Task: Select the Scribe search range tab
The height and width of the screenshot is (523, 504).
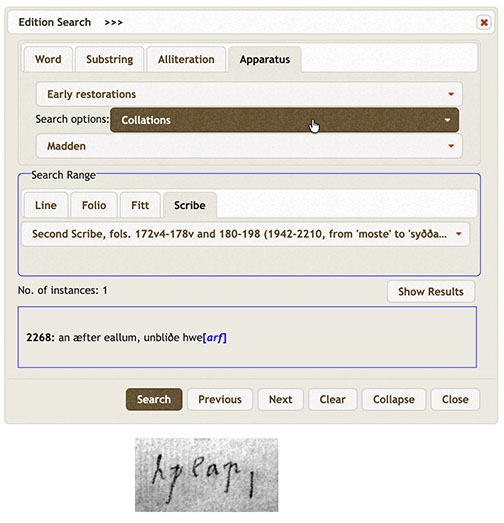Action: pyautogui.click(x=190, y=205)
